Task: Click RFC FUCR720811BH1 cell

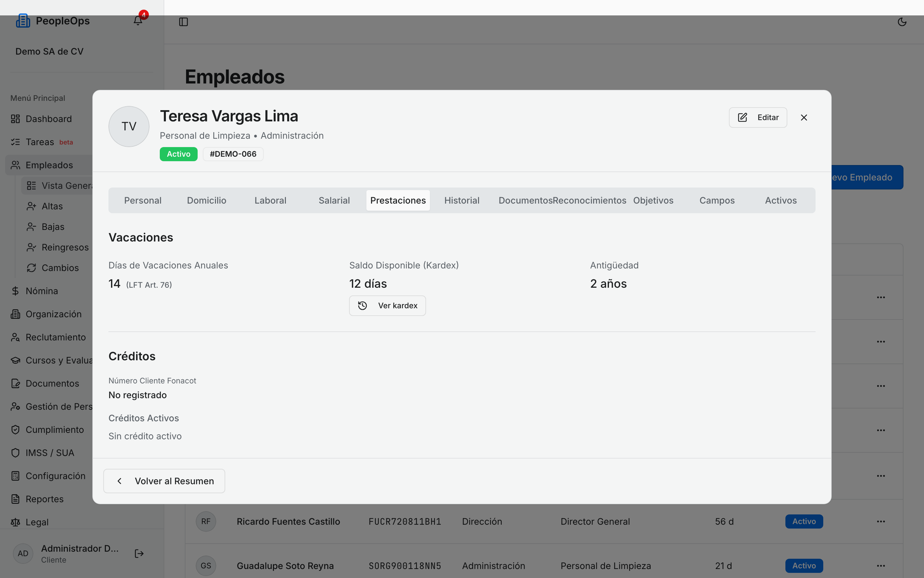Action: [x=405, y=521]
